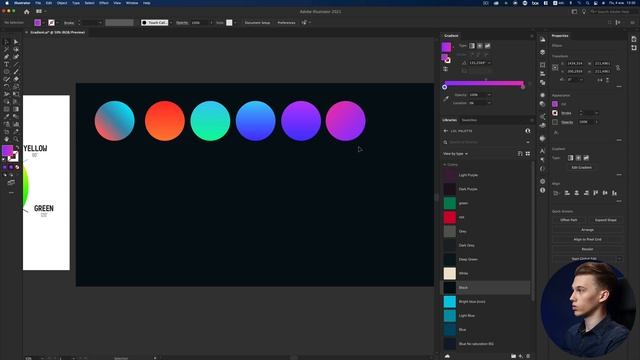This screenshot has width=640, height=360.
Task: Select the Rotate tool
Action: (x=7, y=87)
